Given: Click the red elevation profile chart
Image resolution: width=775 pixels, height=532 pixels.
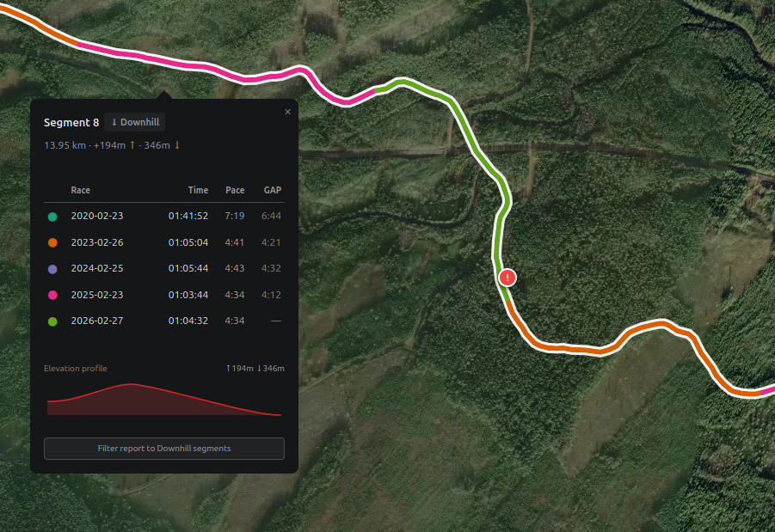Looking at the screenshot, I should (163, 401).
